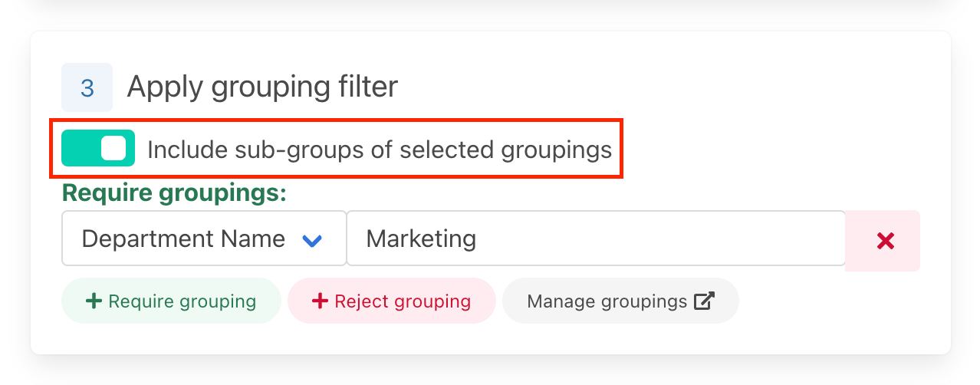Click the "Apply grouping filter" heading
The width and height of the screenshot is (980, 385).
[262, 87]
